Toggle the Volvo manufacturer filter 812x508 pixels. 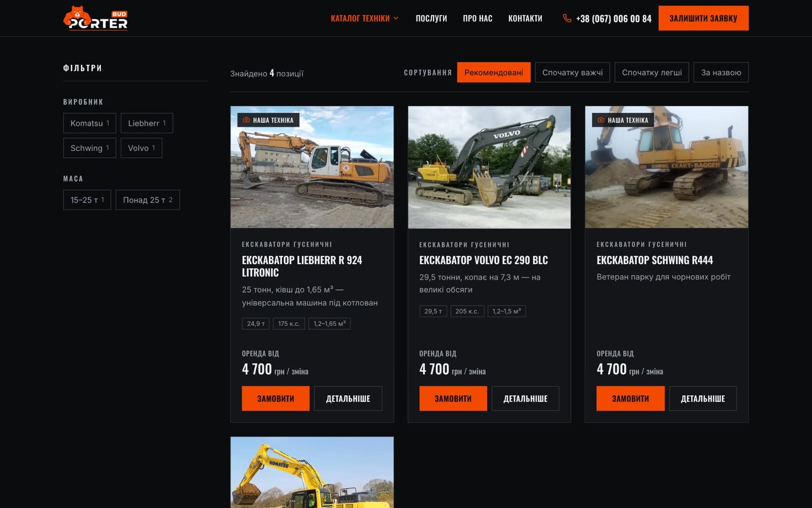142,148
